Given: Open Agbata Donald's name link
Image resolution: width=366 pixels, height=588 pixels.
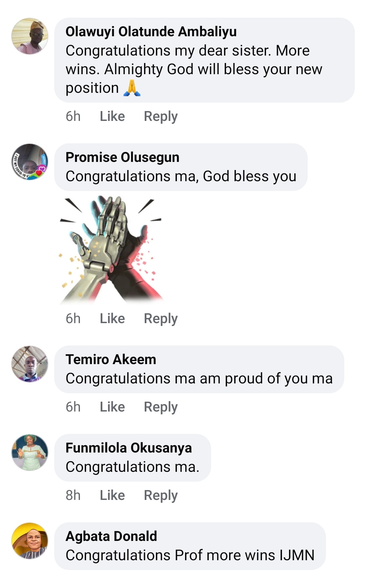Looking at the screenshot, I should [x=111, y=536].
